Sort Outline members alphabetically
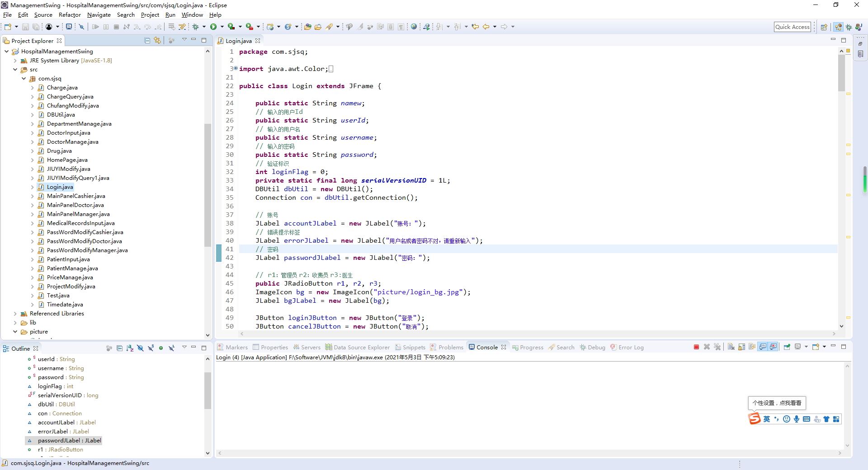The width and height of the screenshot is (868, 470). pos(130,348)
